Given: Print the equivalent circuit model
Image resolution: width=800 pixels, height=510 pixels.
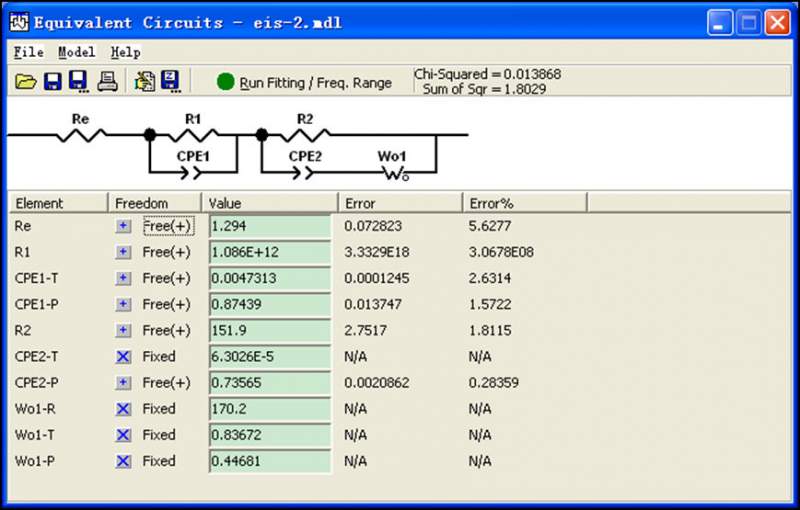Looking at the screenshot, I should click(x=107, y=82).
